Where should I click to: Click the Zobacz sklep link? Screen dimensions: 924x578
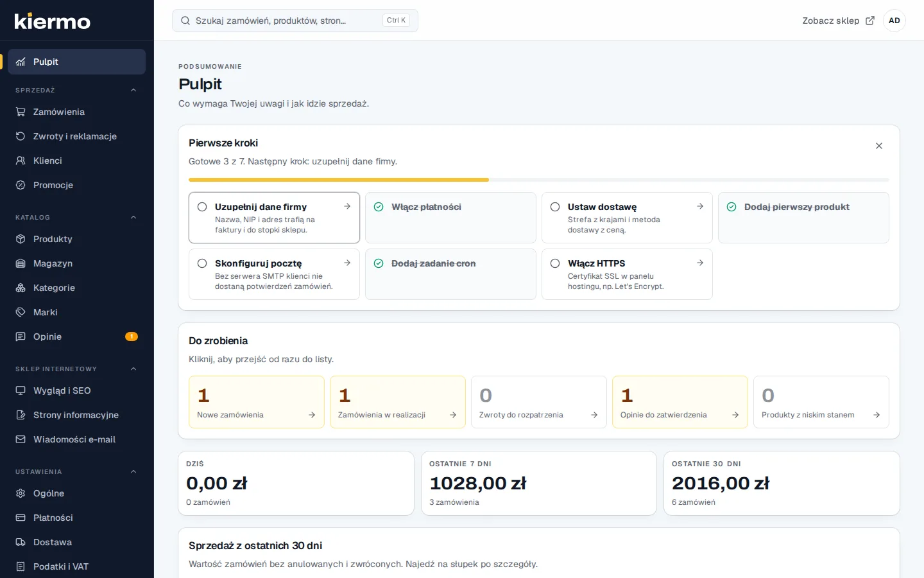[838, 21]
